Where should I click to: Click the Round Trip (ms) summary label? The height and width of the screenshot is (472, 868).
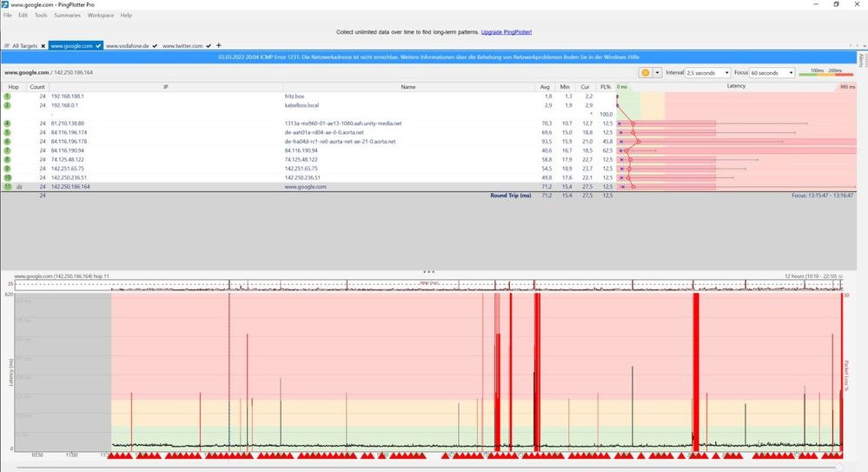pyautogui.click(x=510, y=196)
